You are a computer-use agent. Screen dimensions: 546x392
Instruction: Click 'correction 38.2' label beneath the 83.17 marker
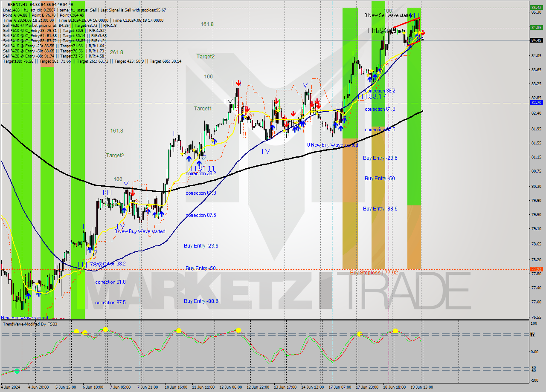click(380, 91)
